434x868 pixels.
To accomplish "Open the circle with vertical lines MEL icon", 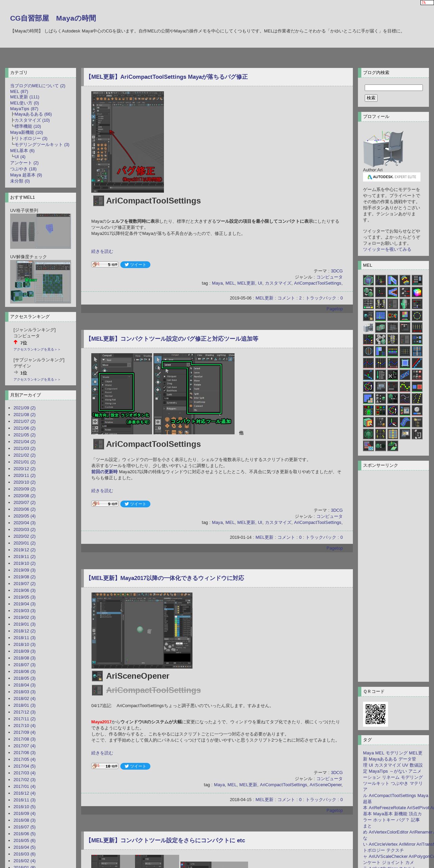I will tap(368, 351).
